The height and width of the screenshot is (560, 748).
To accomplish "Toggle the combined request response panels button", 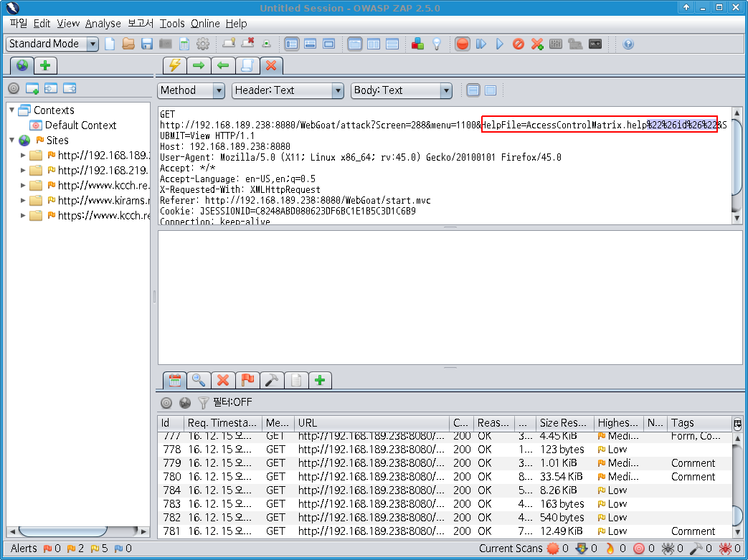I will (355, 44).
